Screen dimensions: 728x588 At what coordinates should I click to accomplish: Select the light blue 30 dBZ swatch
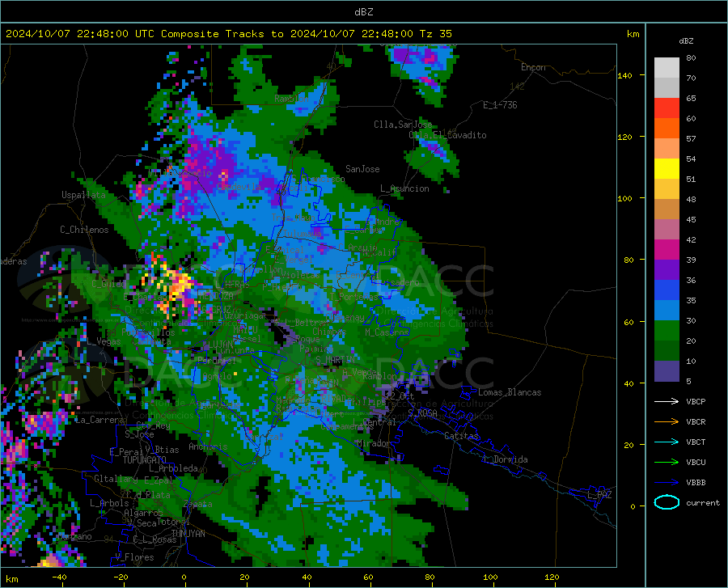[667, 311]
